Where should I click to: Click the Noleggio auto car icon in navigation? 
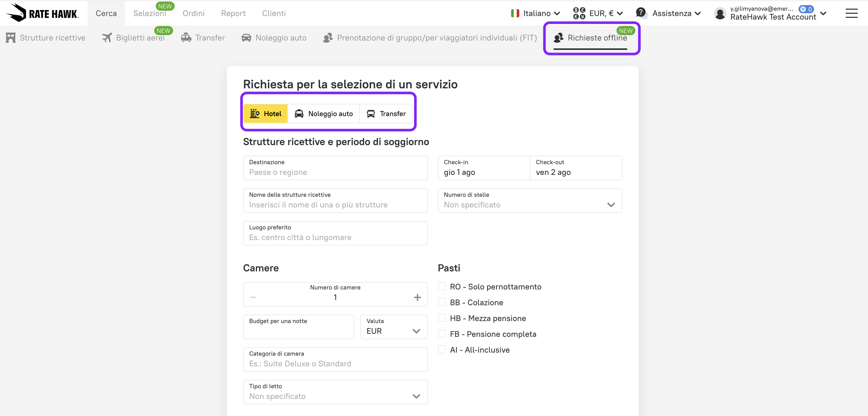click(246, 38)
